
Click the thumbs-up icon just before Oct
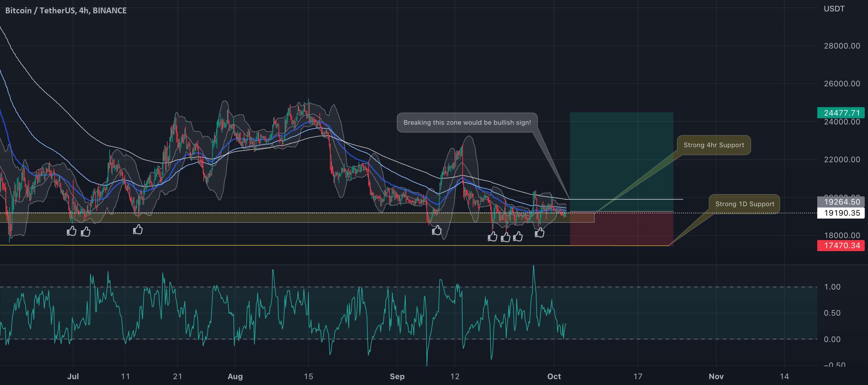pyautogui.click(x=539, y=233)
